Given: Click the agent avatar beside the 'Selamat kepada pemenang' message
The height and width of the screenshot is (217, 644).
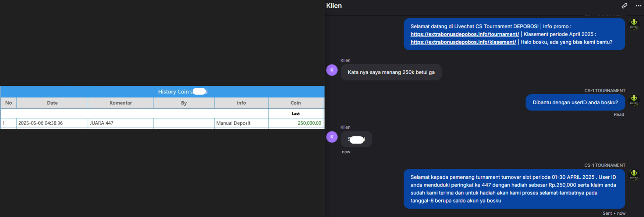Looking at the screenshot, I should tap(634, 175).
